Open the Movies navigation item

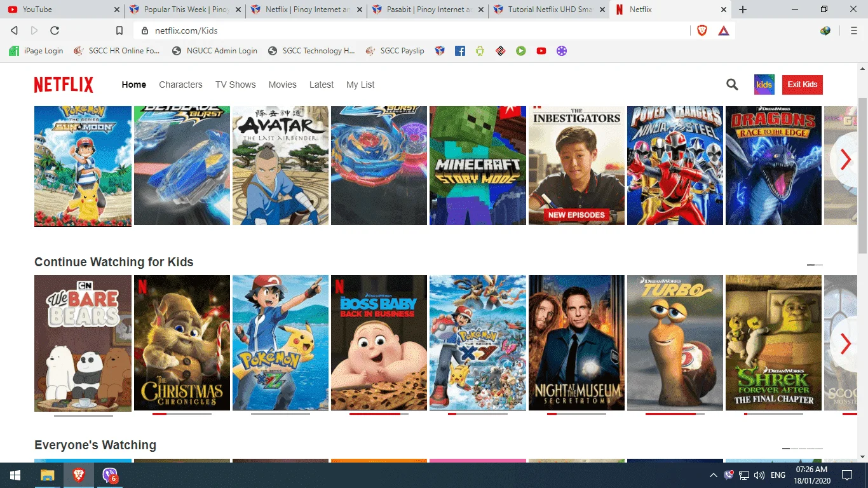tap(283, 85)
